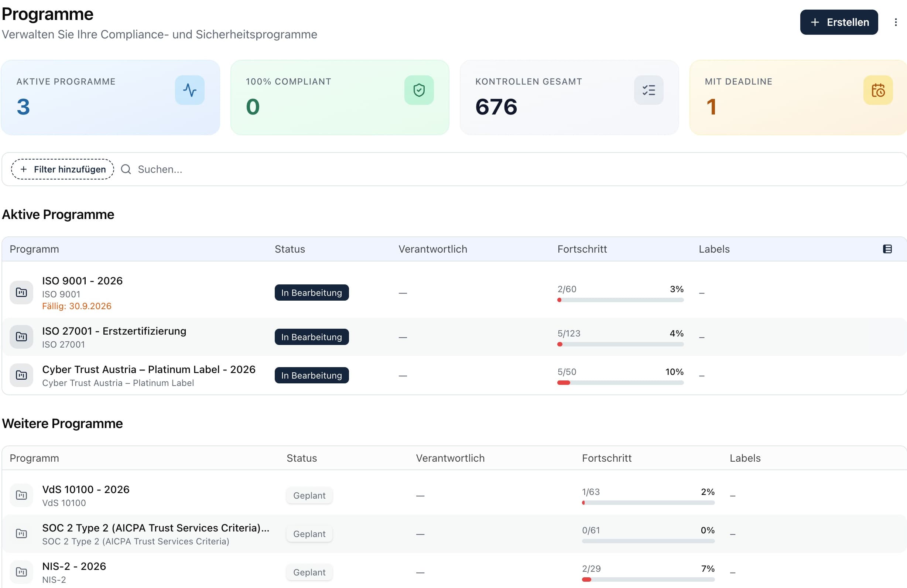Click the Kontrollen Gesamt 676 card
The height and width of the screenshot is (588, 907).
(569, 98)
